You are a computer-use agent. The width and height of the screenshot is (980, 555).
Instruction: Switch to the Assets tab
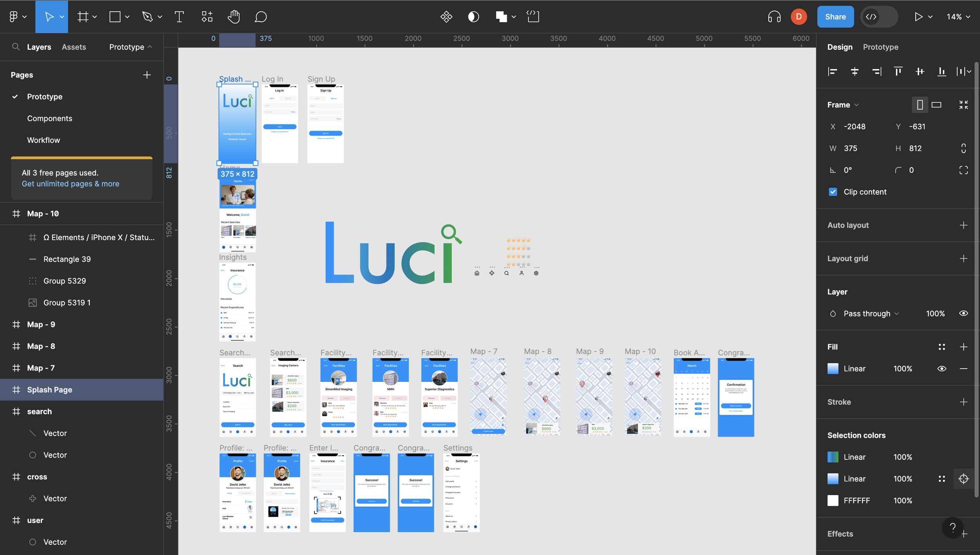74,47
